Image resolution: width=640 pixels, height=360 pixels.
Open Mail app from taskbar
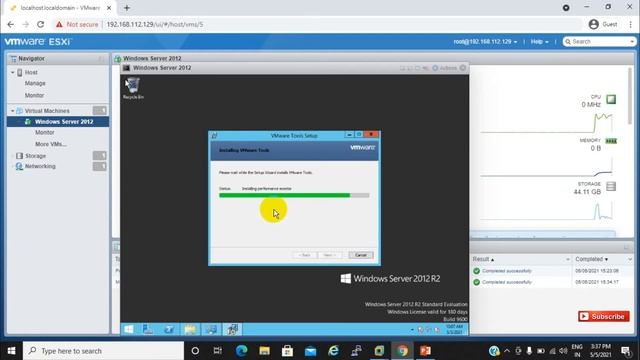[310, 351]
